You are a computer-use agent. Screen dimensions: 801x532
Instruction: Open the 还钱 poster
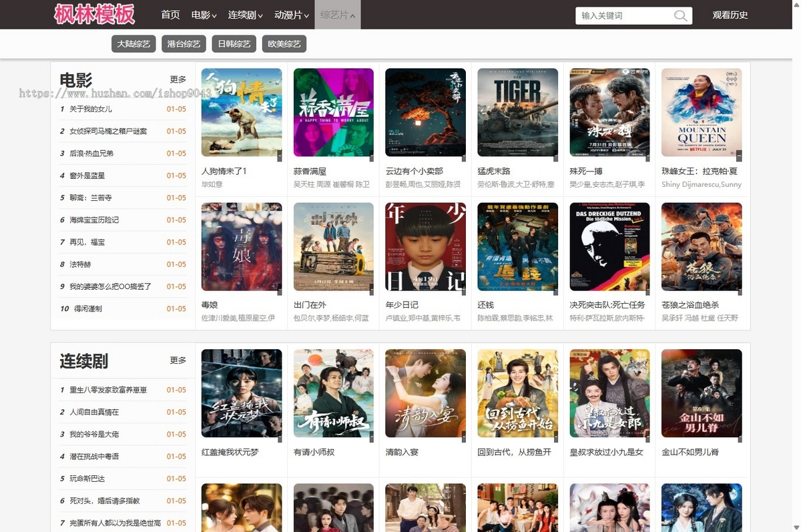tap(517, 247)
